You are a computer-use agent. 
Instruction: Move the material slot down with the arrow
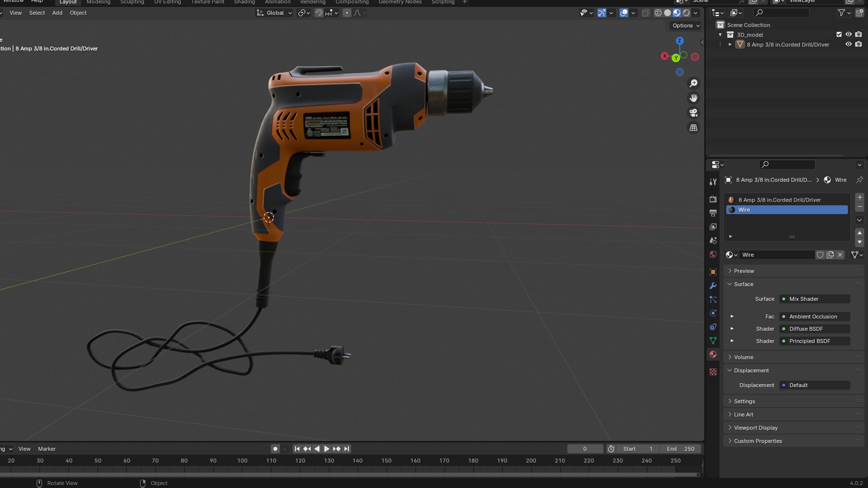click(859, 242)
